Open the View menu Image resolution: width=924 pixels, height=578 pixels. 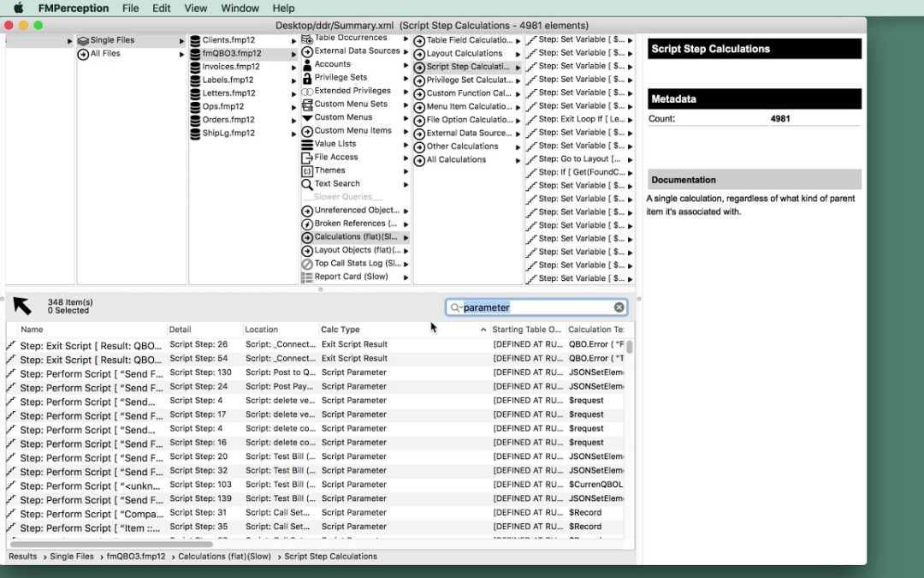pyautogui.click(x=195, y=9)
